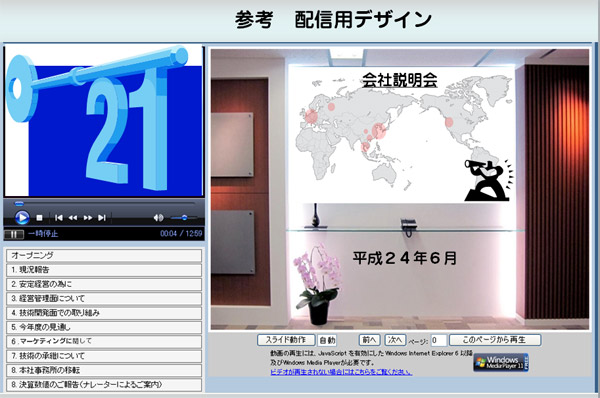Go to previous slide with 前へ
This screenshot has width=600, height=398.
pos(369,340)
